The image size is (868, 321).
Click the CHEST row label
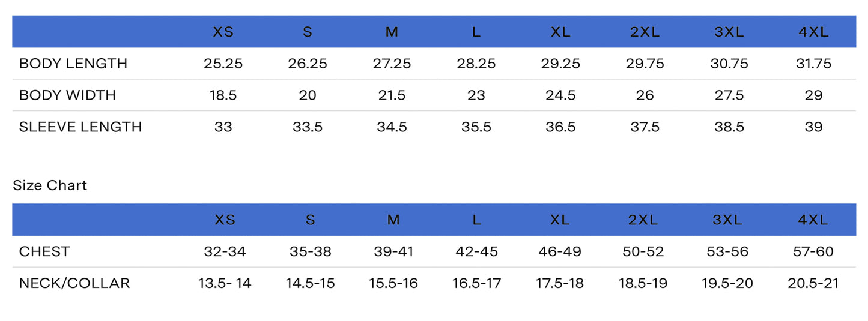click(x=44, y=251)
